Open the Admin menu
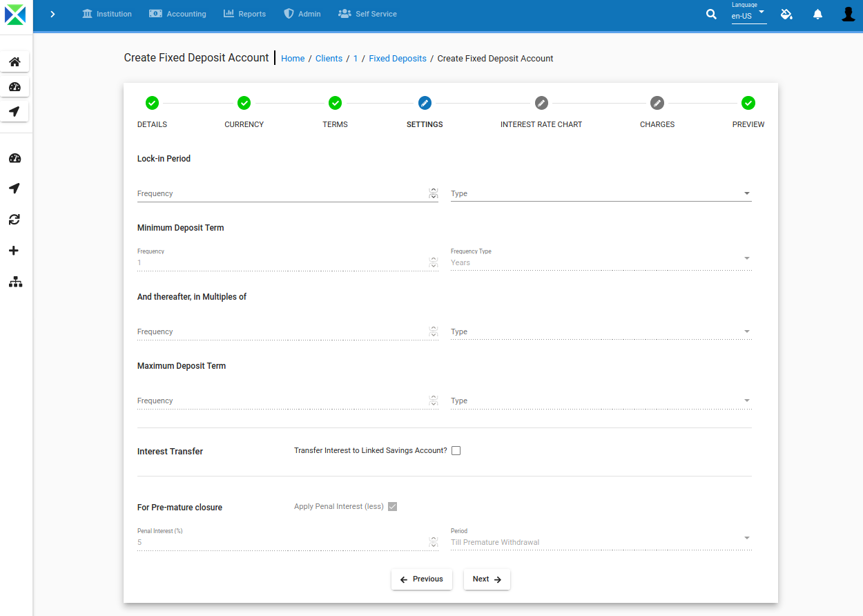The height and width of the screenshot is (616, 863). 302,14
